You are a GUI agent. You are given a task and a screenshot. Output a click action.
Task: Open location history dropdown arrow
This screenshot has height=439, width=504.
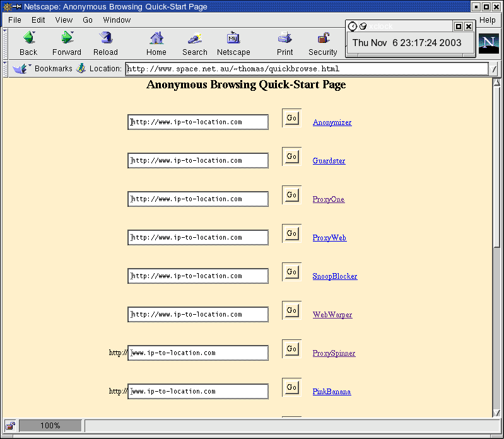coord(494,69)
